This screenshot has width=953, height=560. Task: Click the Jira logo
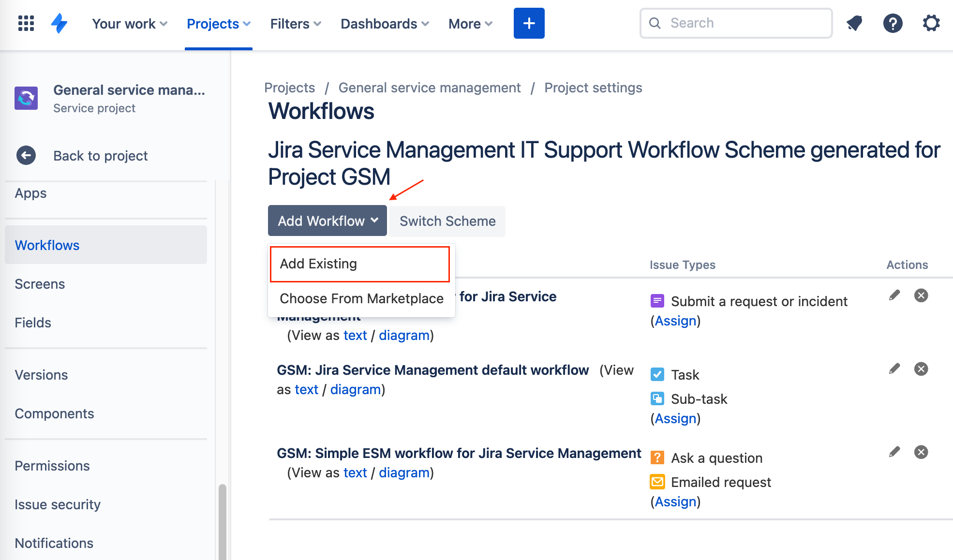click(59, 23)
